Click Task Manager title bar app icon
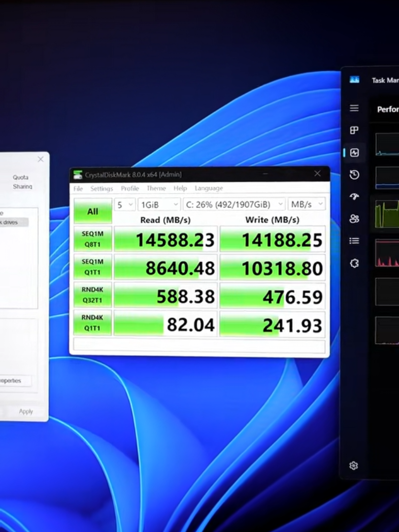Image resolution: width=399 pixels, height=532 pixels. pyautogui.click(x=354, y=80)
